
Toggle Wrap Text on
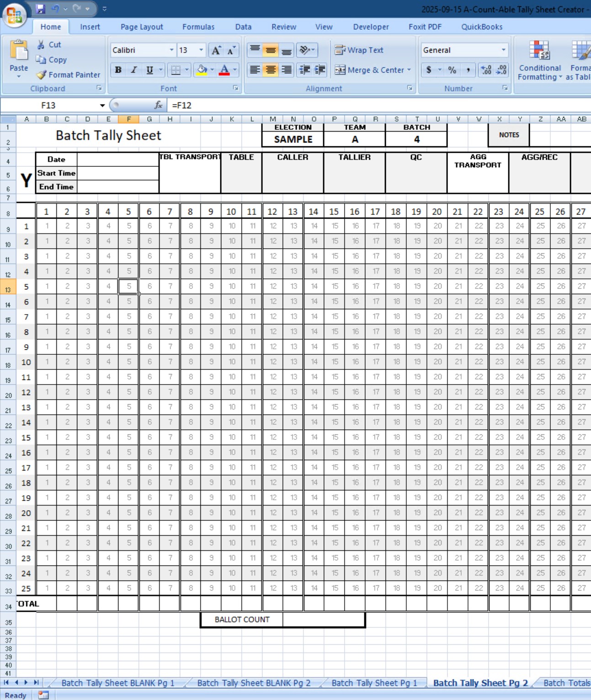click(x=359, y=50)
